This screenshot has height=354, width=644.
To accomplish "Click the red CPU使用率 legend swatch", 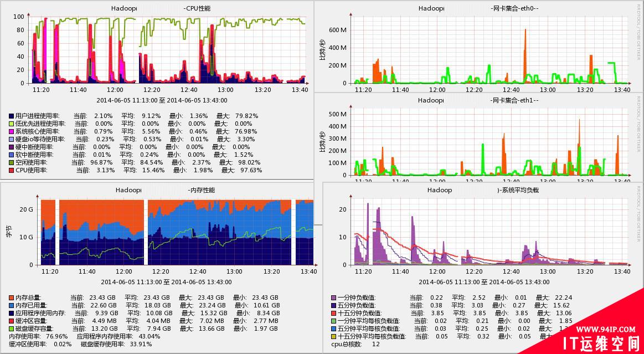I will (x=11, y=170).
